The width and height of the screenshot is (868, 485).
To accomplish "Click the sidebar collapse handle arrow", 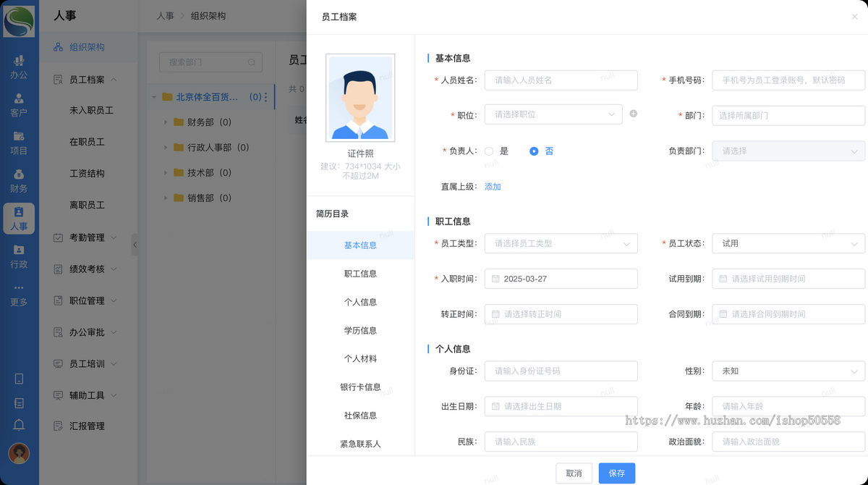I will 135,245.
